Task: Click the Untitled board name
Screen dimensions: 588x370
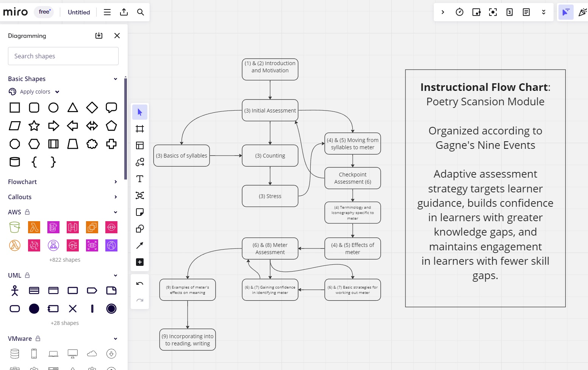Action: (79, 12)
